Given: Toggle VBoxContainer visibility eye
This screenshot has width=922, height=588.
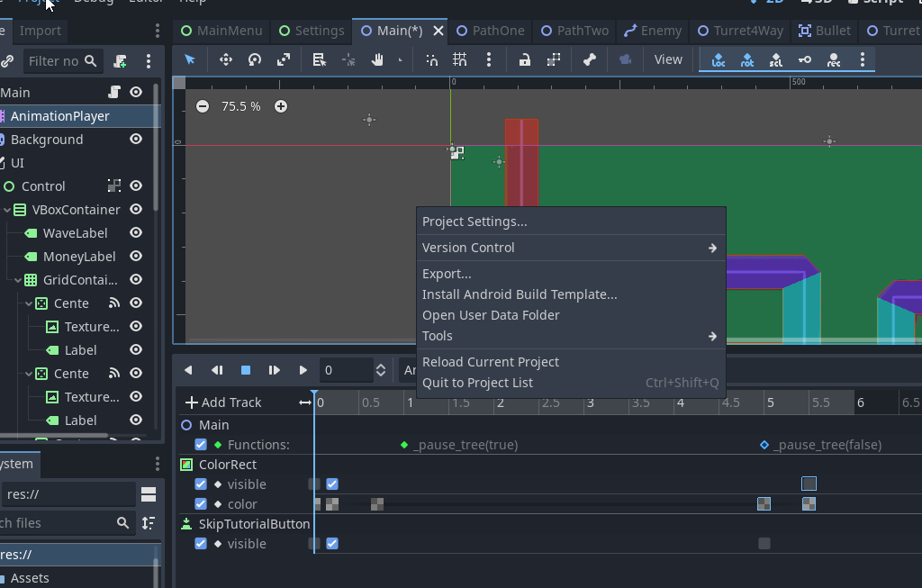Looking at the screenshot, I should (136, 209).
